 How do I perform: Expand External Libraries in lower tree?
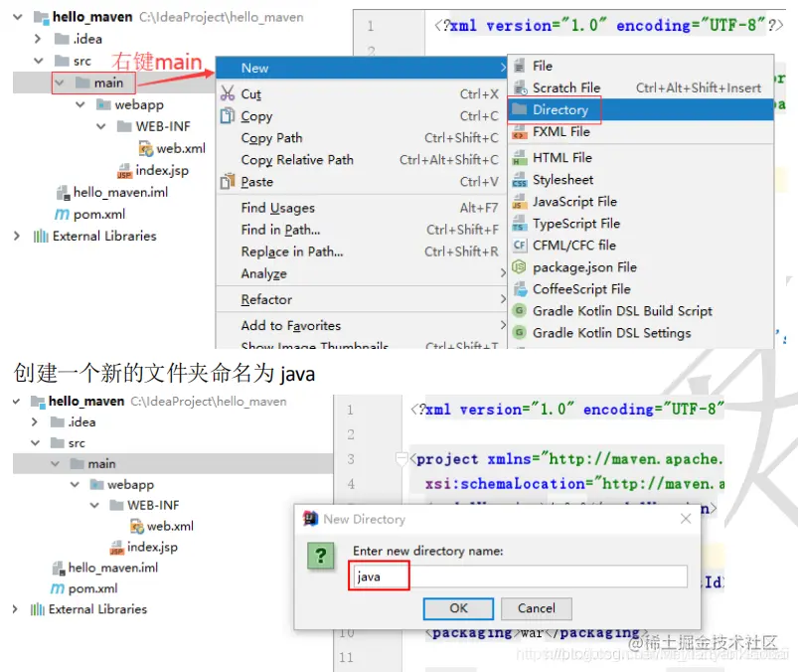(x=15, y=609)
